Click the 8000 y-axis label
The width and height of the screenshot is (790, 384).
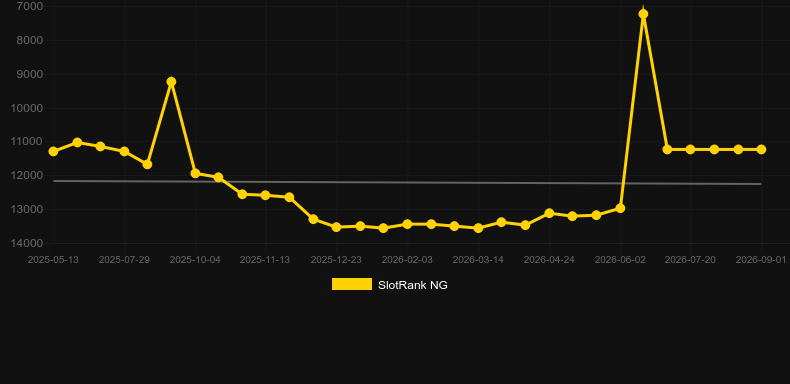(30, 40)
